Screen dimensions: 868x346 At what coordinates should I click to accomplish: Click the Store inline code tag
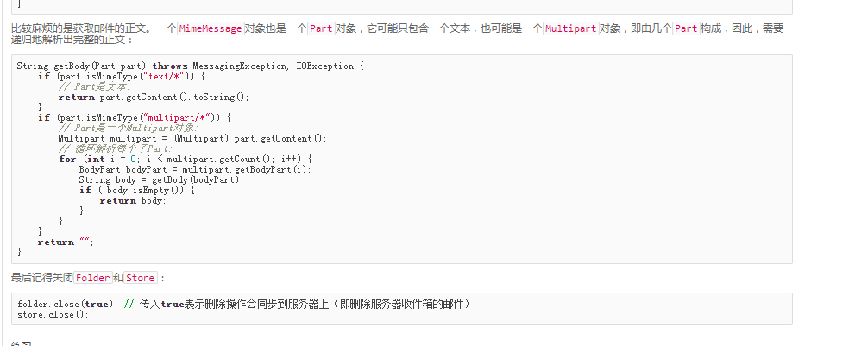(x=141, y=278)
